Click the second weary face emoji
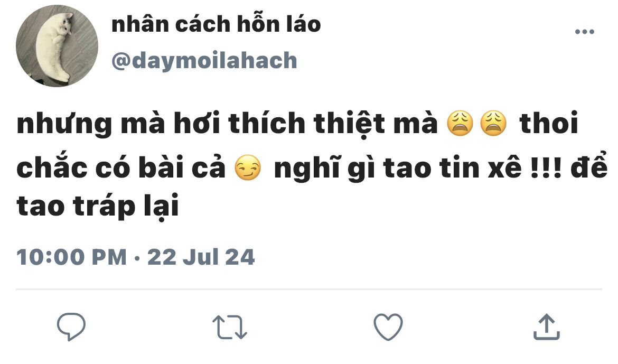Viewport: 618px width, 364px height. coord(493,124)
